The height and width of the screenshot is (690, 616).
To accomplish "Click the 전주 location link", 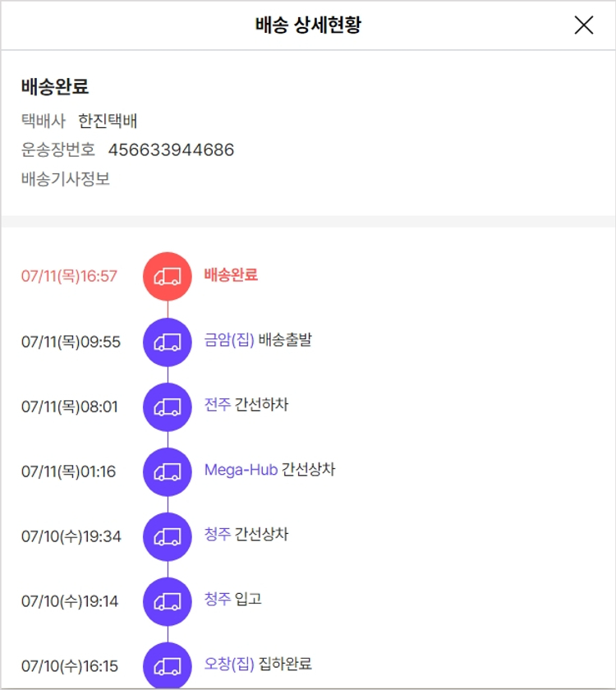I will [218, 405].
